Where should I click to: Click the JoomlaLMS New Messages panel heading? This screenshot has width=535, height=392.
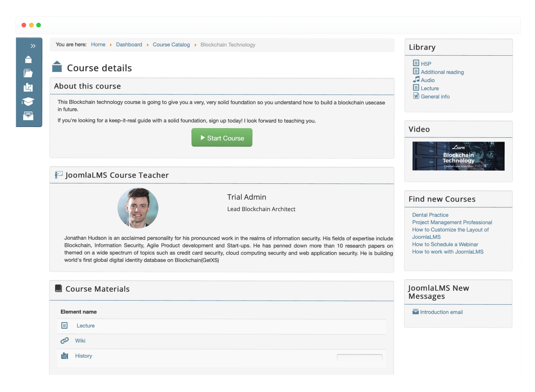click(438, 292)
